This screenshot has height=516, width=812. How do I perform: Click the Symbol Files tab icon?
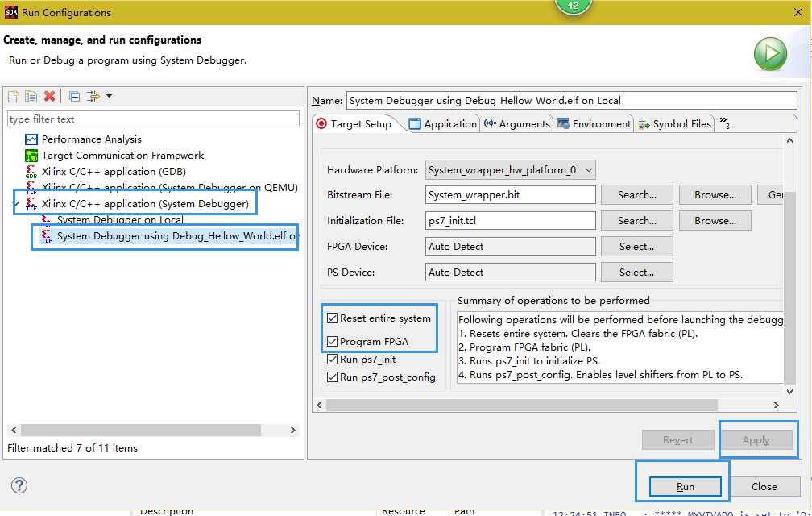coord(644,124)
